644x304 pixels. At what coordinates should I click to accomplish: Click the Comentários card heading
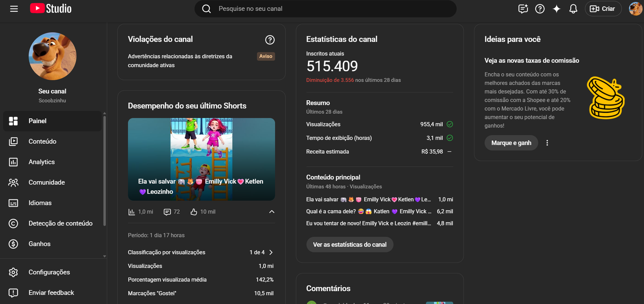click(x=328, y=288)
